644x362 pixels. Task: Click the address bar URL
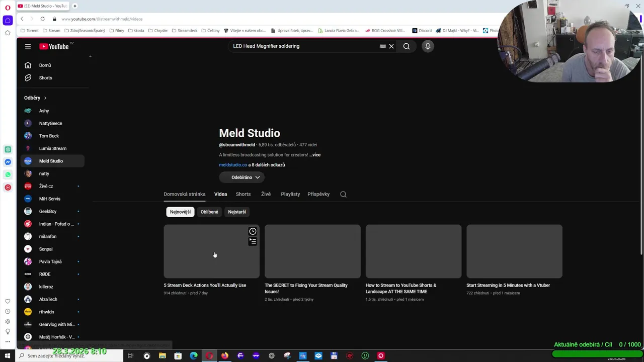point(102,19)
